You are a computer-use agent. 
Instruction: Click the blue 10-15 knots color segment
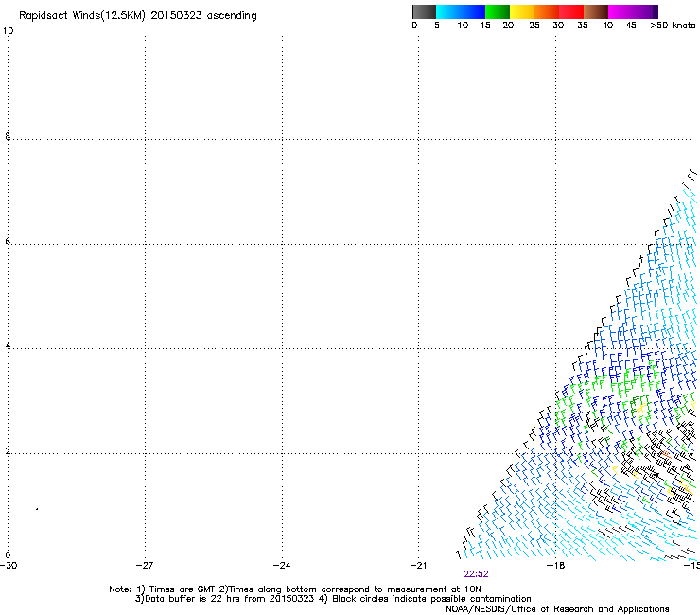tap(473, 11)
